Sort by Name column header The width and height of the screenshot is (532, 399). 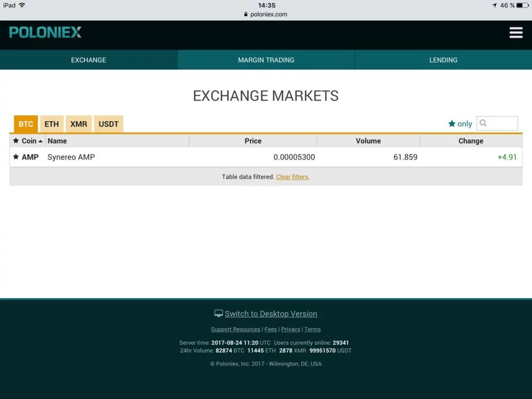coord(117,140)
